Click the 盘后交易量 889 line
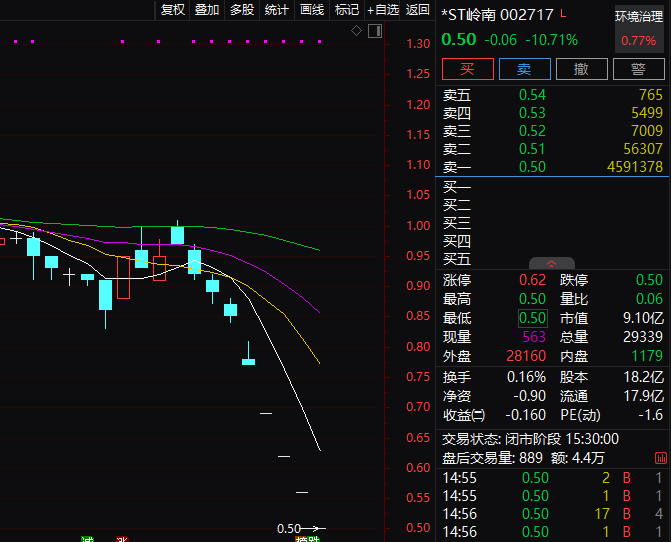This screenshot has width=671, height=542. coord(523,458)
